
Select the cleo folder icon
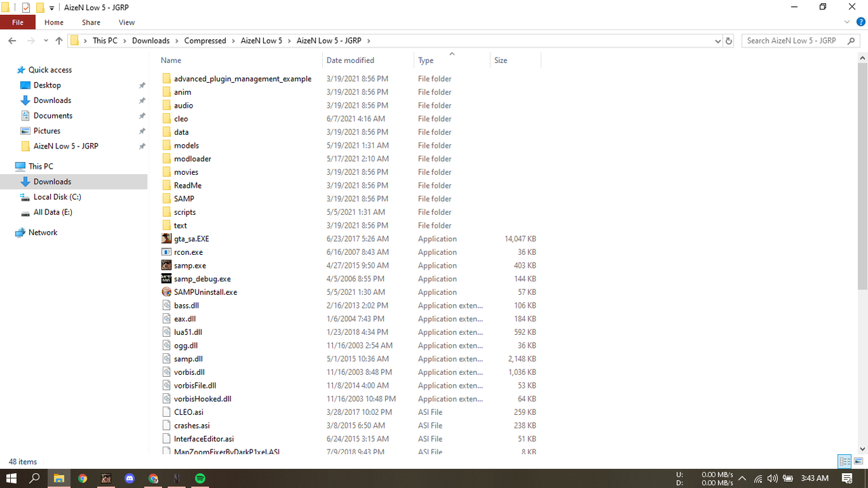tap(167, 119)
